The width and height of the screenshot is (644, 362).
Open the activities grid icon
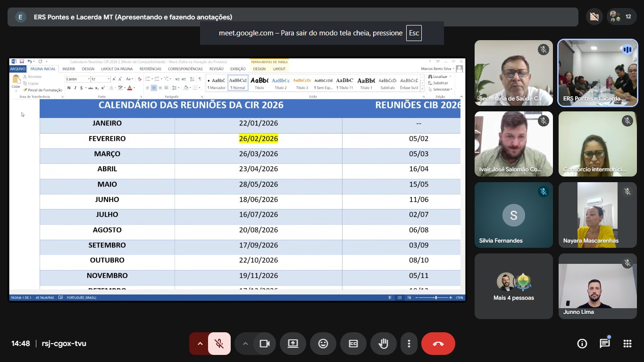tap(627, 344)
